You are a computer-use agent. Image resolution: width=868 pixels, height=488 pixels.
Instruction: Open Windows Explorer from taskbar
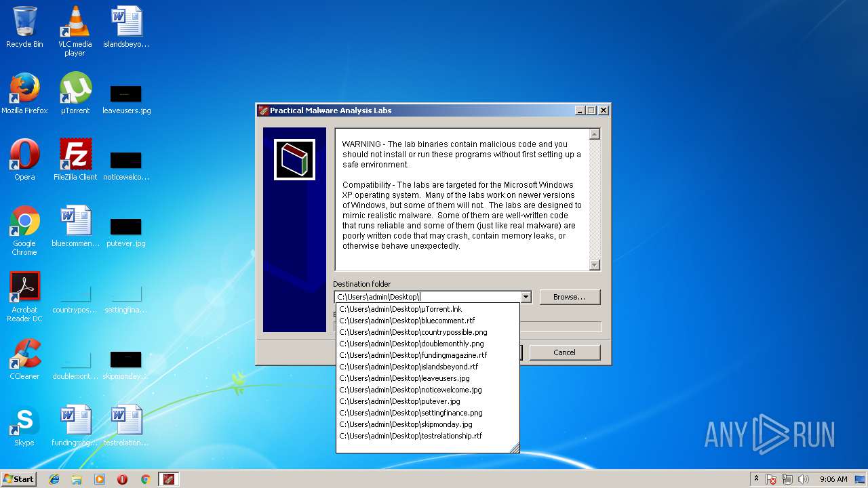77,479
